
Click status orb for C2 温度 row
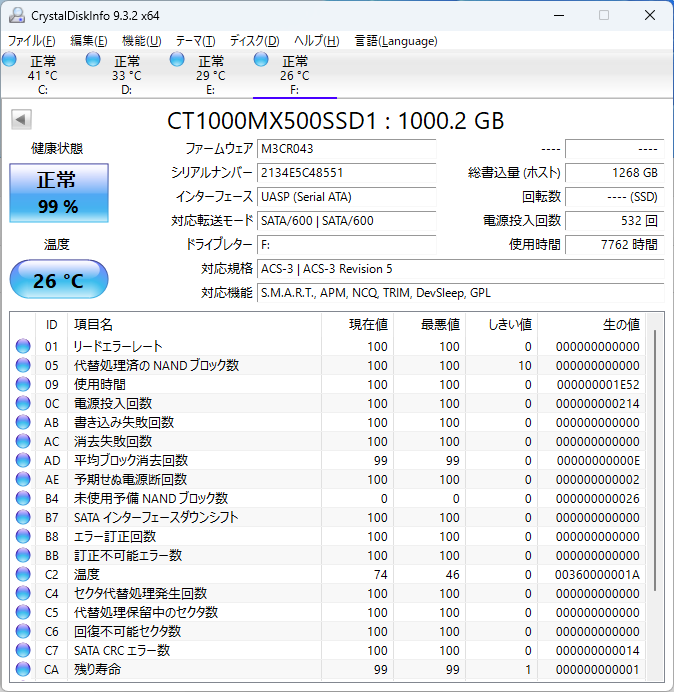[x=23, y=574]
